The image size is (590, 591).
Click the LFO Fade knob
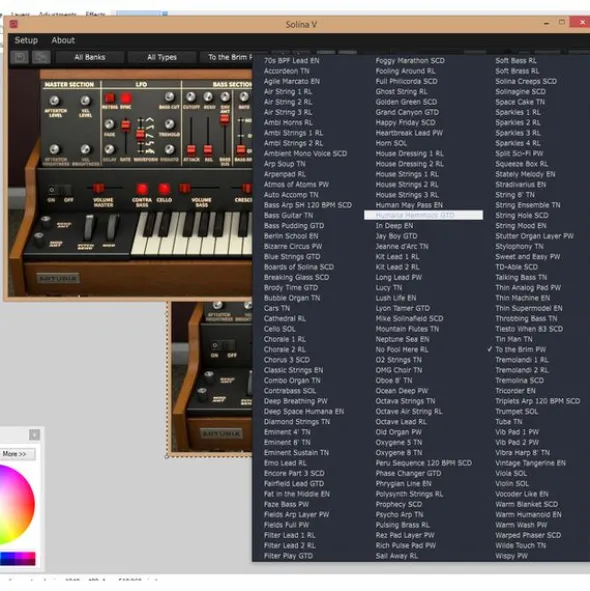pyautogui.click(x=109, y=124)
